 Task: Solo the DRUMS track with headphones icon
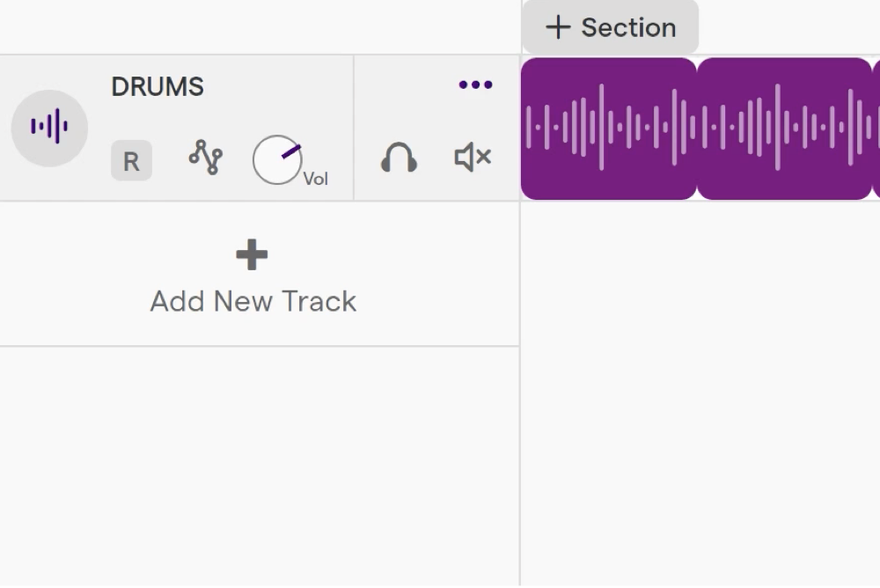coord(399,158)
